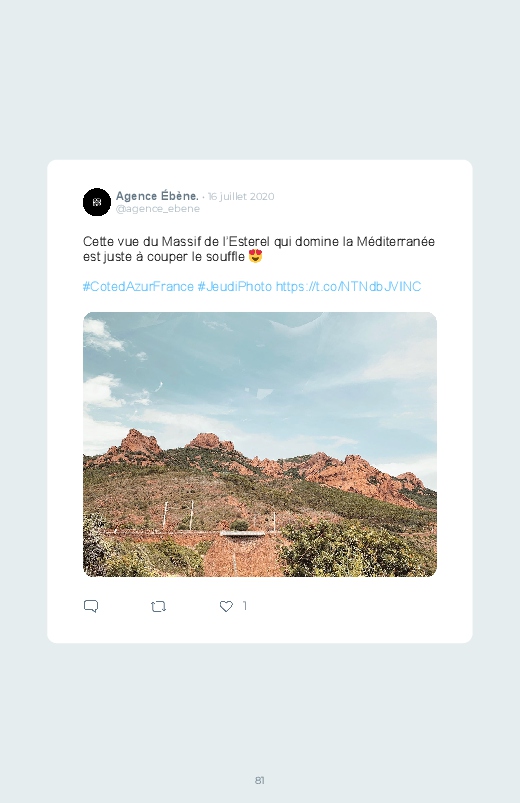Click the page number 81
The image size is (520, 803).
pos(260,780)
